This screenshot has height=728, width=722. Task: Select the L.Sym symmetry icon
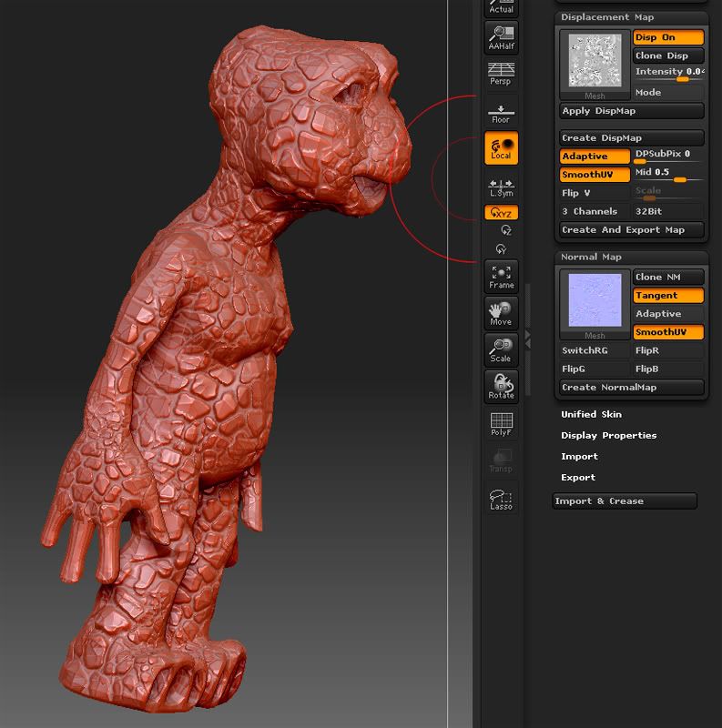click(501, 187)
